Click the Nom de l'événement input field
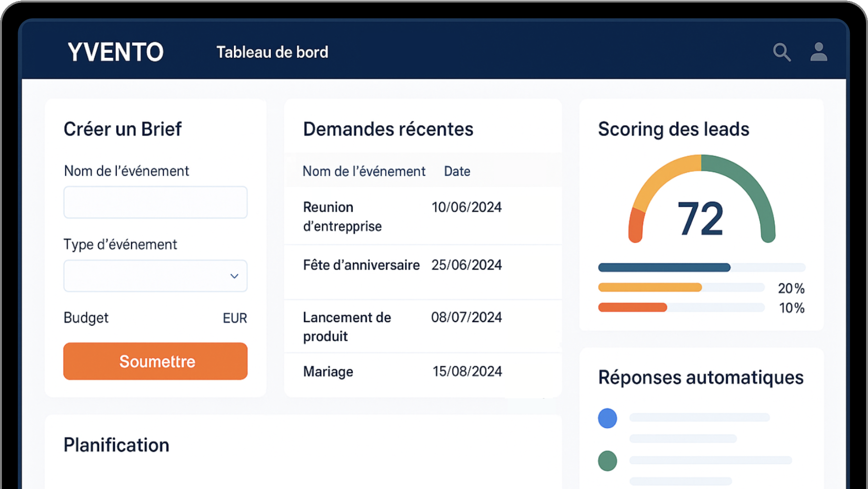The width and height of the screenshot is (868, 489). click(155, 202)
